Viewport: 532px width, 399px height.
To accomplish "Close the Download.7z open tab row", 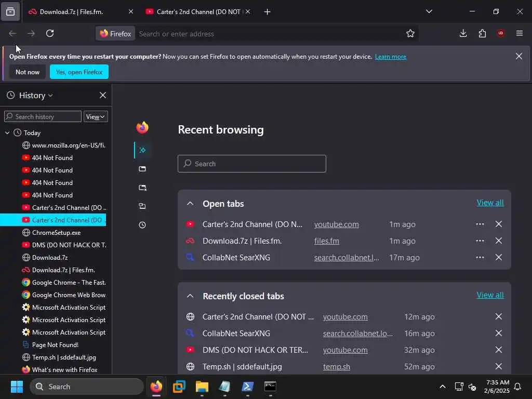I will [498, 241].
